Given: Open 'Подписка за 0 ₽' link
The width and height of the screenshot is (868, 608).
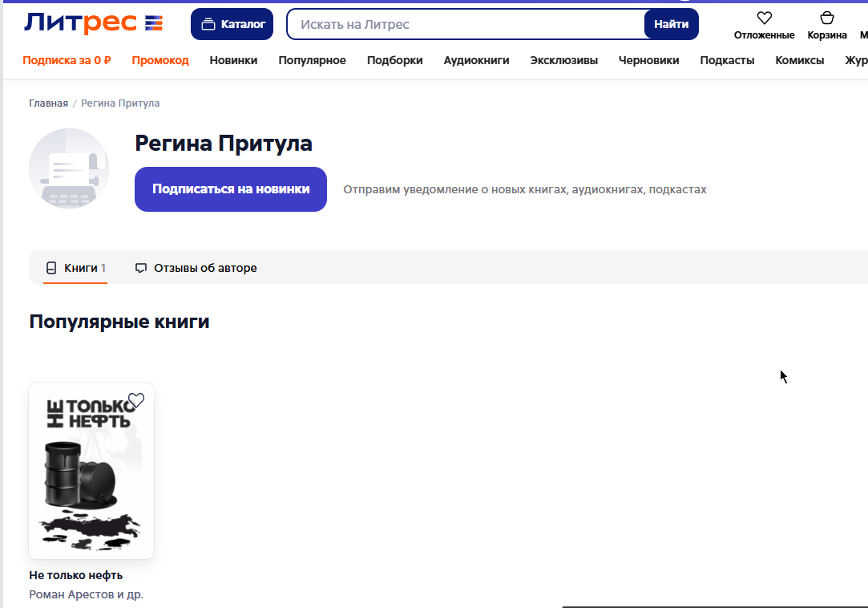Looking at the screenshot, I should coord(67,60).
